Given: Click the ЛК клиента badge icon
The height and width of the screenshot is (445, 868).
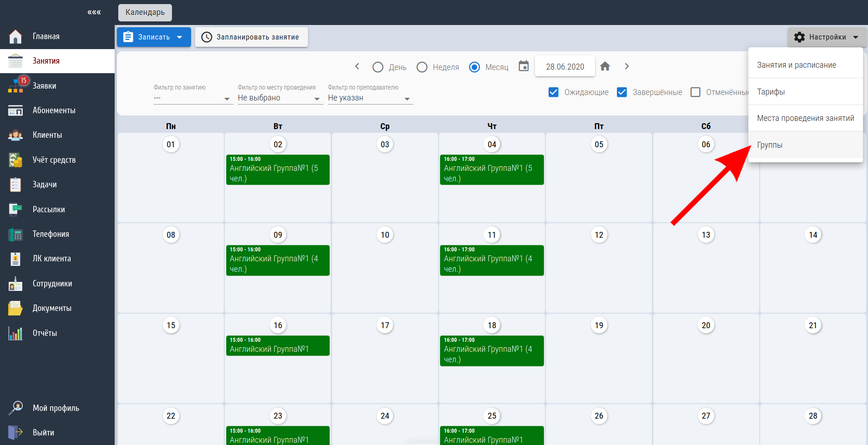Looking at the screenshot, I should click(x=15, y=259).
